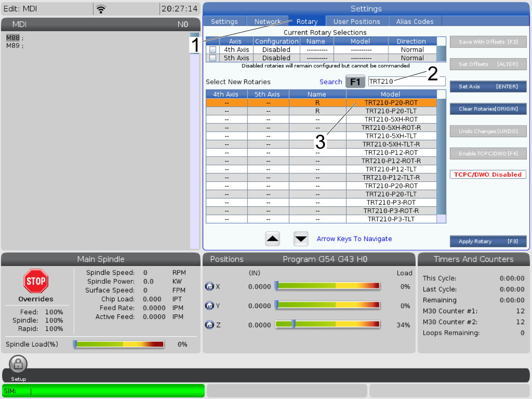Screen dimensions: 532x399
Task: Click the TCPC/DWO Disabled status label
Action: coord(488,175)
